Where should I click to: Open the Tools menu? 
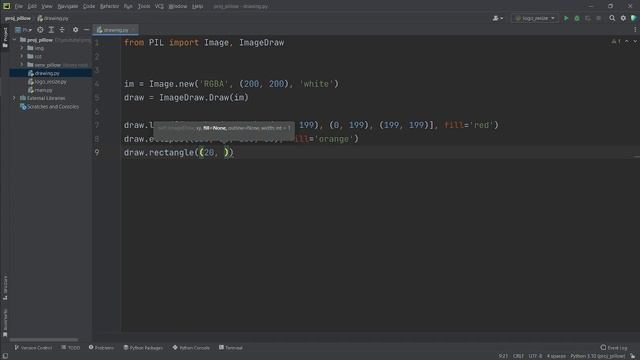(x=144, y=7)
